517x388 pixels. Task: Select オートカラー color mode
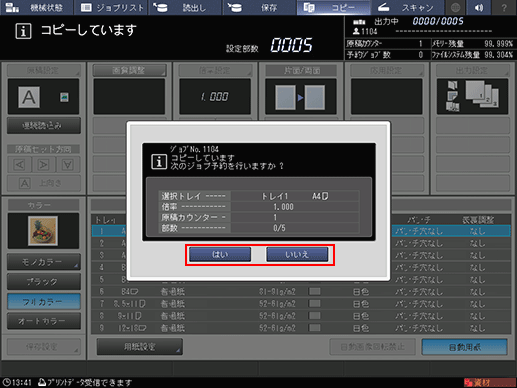(43, 321)
